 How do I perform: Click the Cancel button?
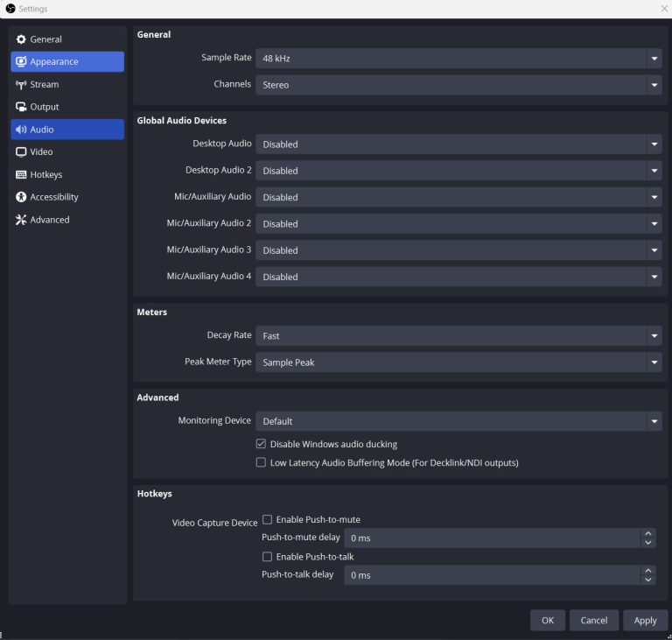coord(594,620)
